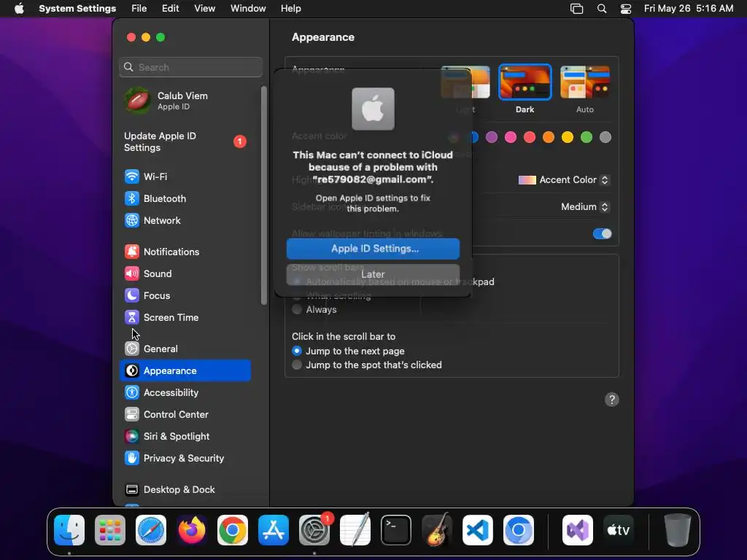This screenshot has width=747, height=560.
Task: Open the File menu
Action: coord(139,9)
